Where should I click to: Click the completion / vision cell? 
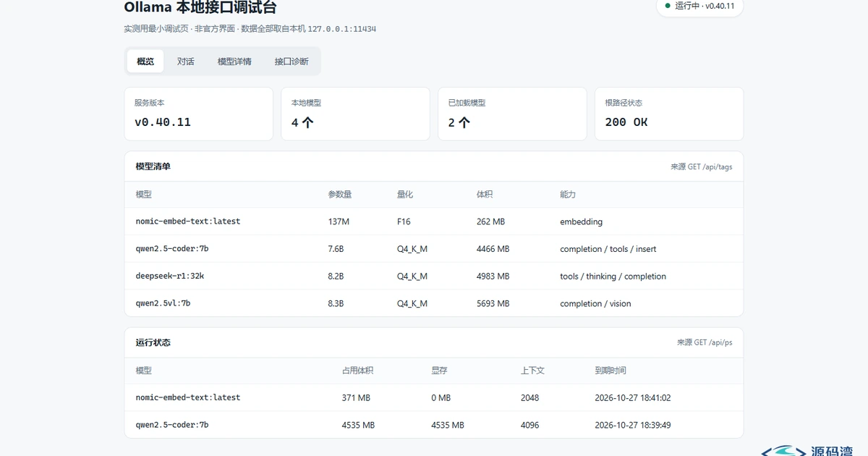point(595,304)
